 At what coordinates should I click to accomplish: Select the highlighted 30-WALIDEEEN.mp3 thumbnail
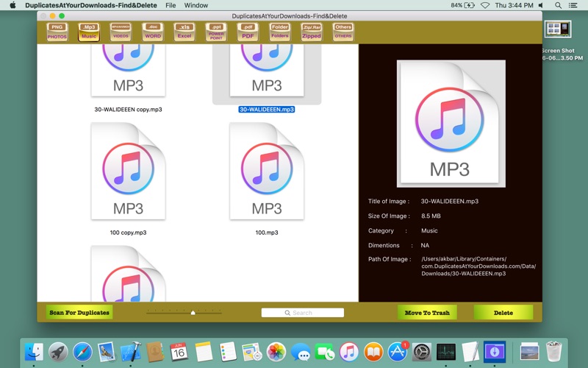[x=267, y=70]
